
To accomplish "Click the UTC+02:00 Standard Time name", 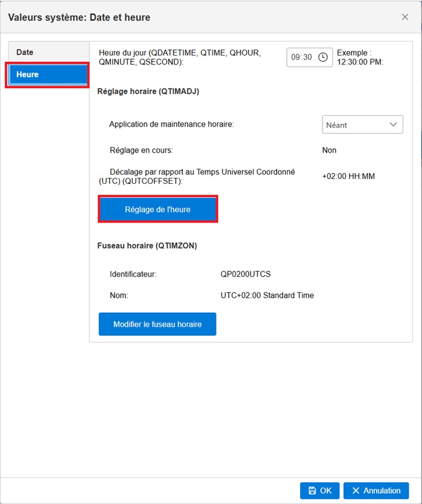I will point(267,295).
